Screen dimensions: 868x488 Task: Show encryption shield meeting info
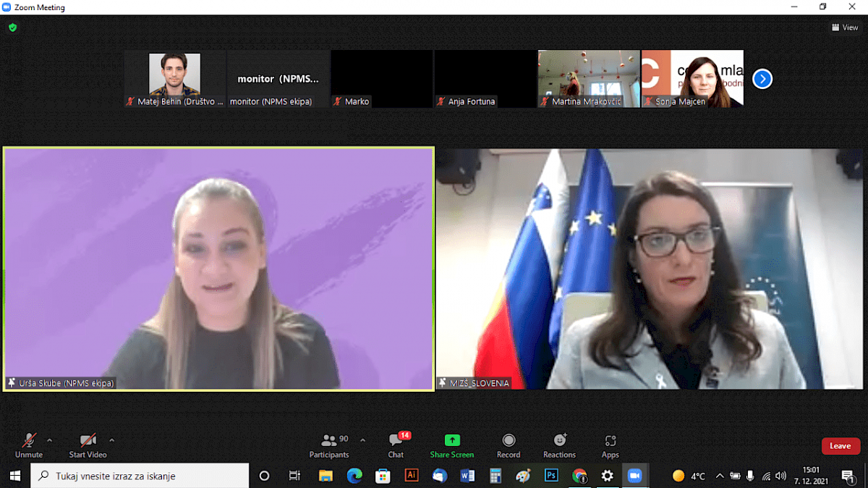[x=13, y=28]
